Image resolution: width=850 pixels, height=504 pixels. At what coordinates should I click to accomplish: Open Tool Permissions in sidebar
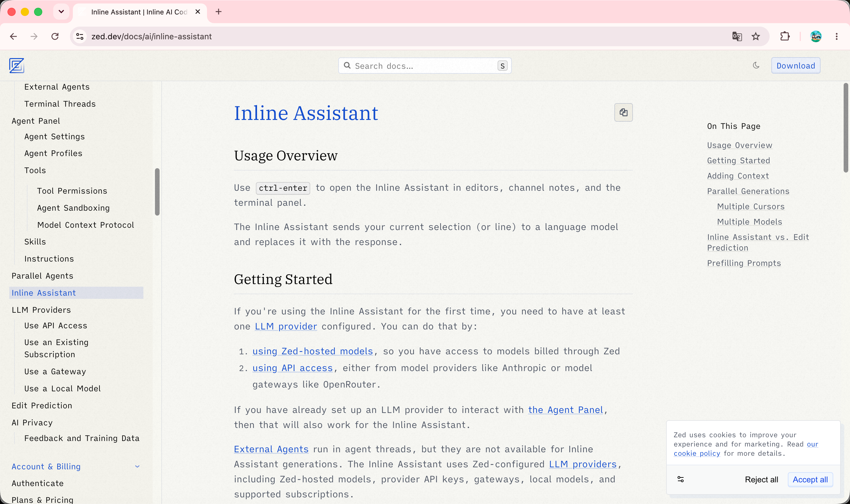[72, 191]
